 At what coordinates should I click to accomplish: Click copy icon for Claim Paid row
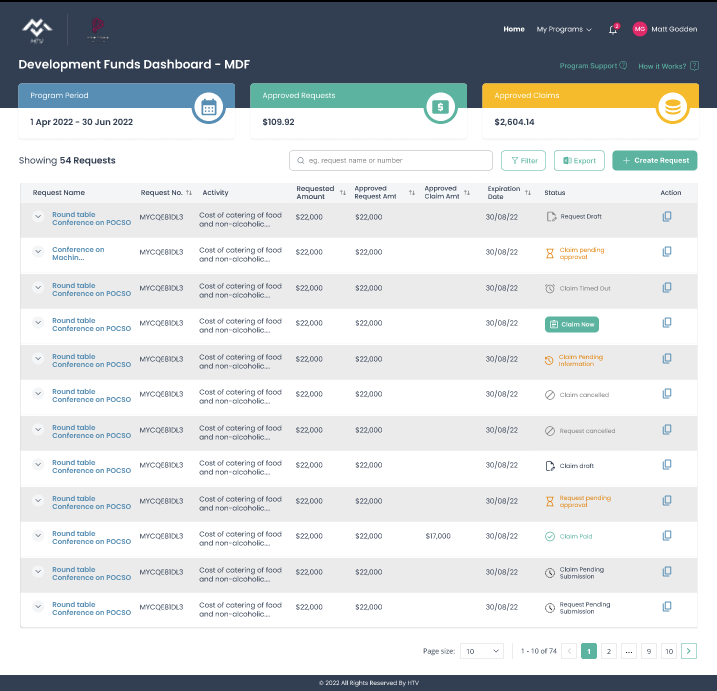pyautogui.click(x=667, y=536)
